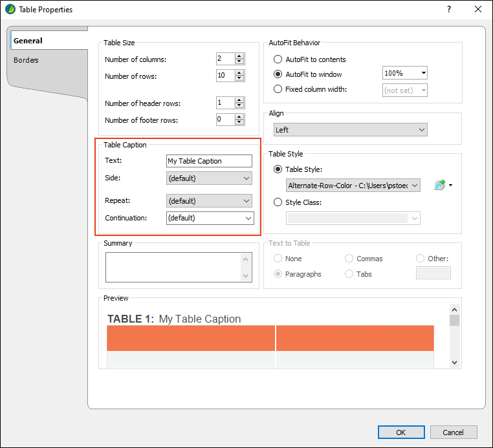493x448 pixels.
Task: Select the Paragraphs text-to-table option
Action: pos(278,274)
